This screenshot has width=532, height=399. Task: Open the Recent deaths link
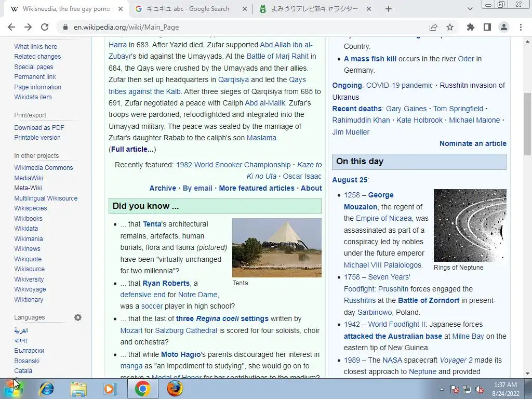click(x=357, y=109)
